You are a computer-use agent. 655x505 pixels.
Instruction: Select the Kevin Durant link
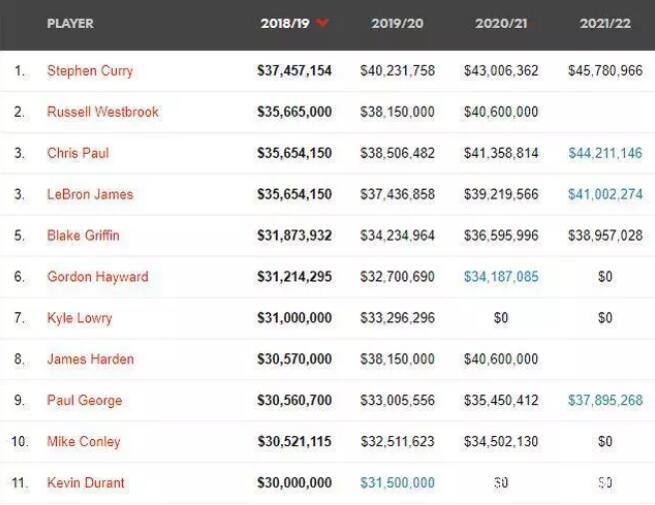[x=86, y=483]
